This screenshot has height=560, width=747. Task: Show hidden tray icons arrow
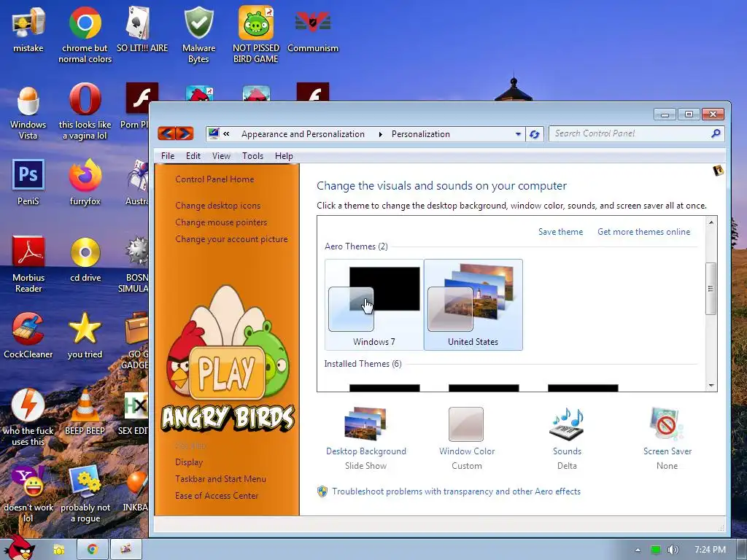click(638, 550)
